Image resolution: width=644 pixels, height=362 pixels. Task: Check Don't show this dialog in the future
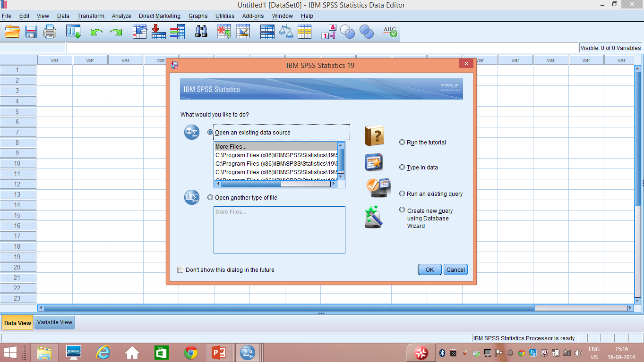[180, 269]
